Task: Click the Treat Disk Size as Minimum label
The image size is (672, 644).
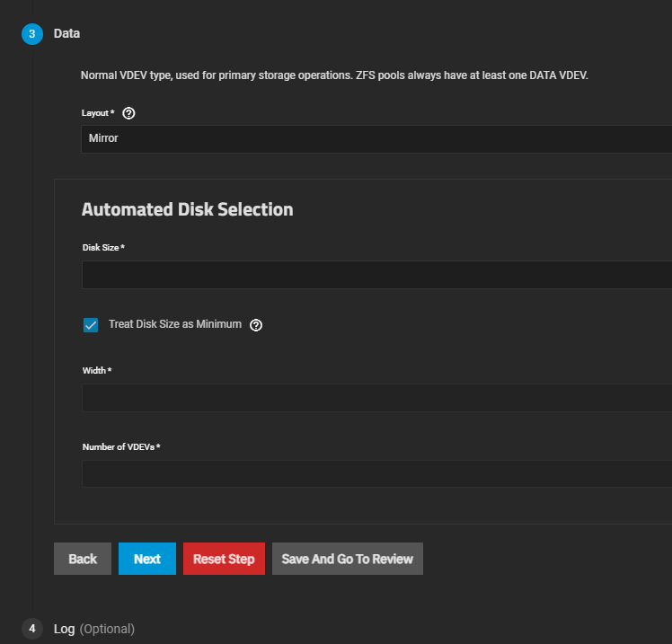Action: (x=175, y=324)
